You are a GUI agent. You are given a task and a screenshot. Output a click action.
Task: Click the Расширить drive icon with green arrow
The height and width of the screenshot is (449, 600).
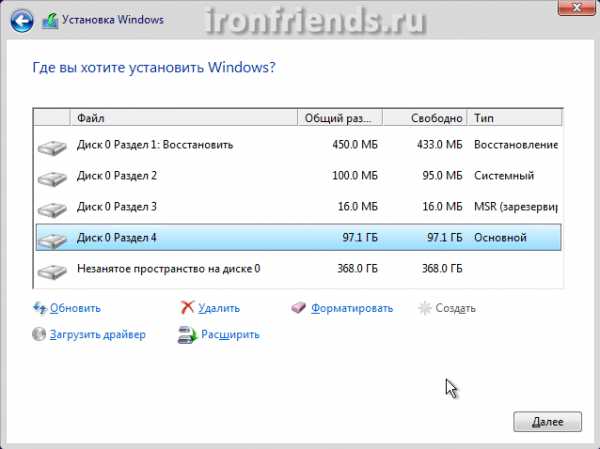click(x=187, y=335)
